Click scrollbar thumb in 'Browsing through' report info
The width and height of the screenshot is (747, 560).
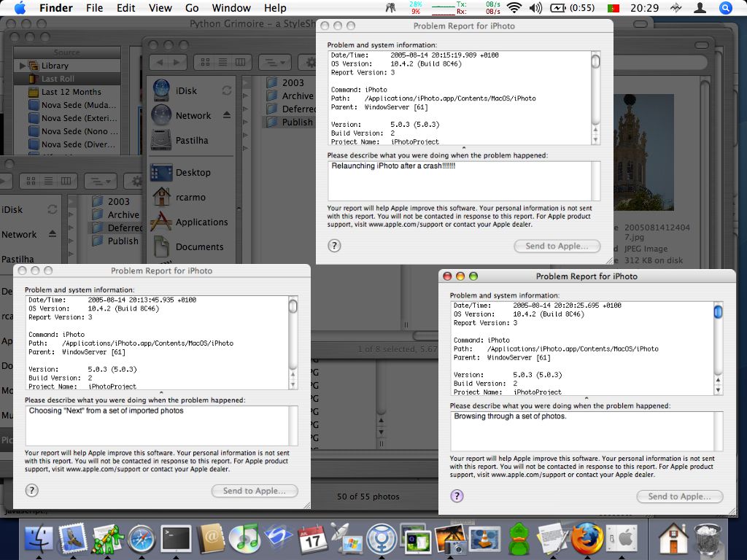(718, 311)
